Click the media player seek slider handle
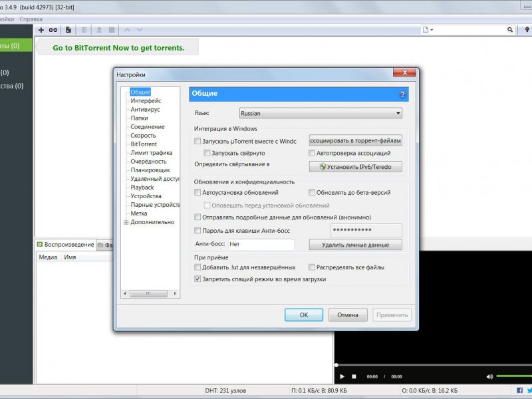 [x=336, y=365]
